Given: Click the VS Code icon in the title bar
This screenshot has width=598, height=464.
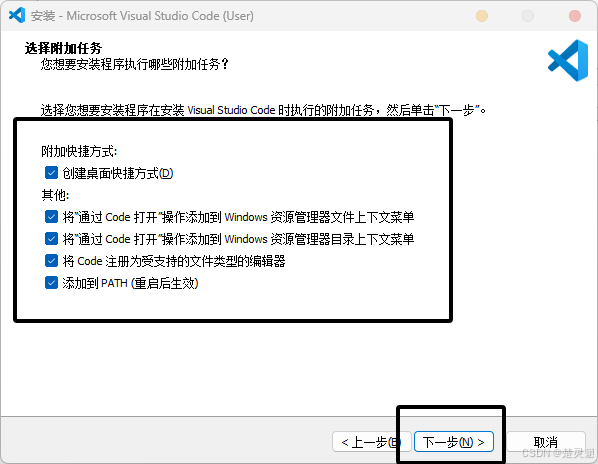Looking at the screenshot, I should [x=17, y=16].
